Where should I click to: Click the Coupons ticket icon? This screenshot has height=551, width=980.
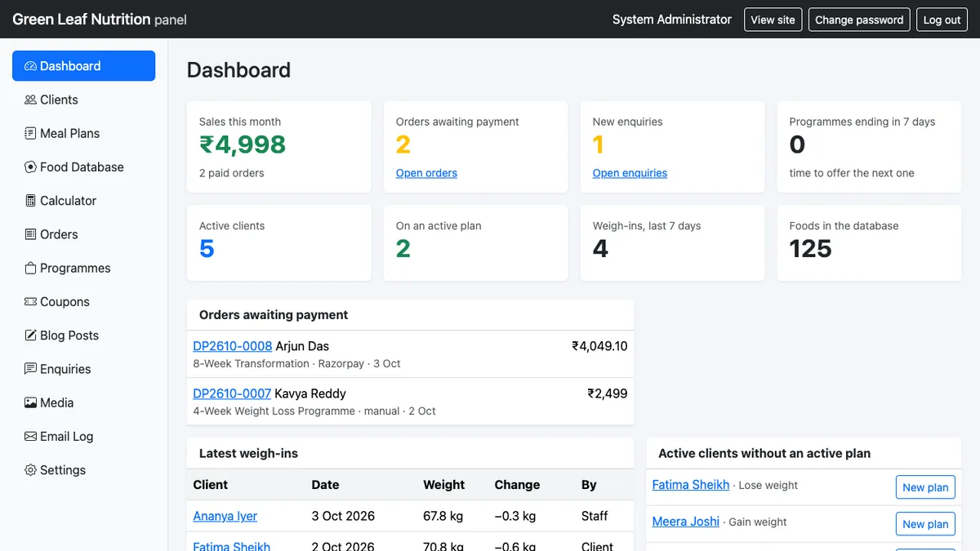[x=30, y=301]
